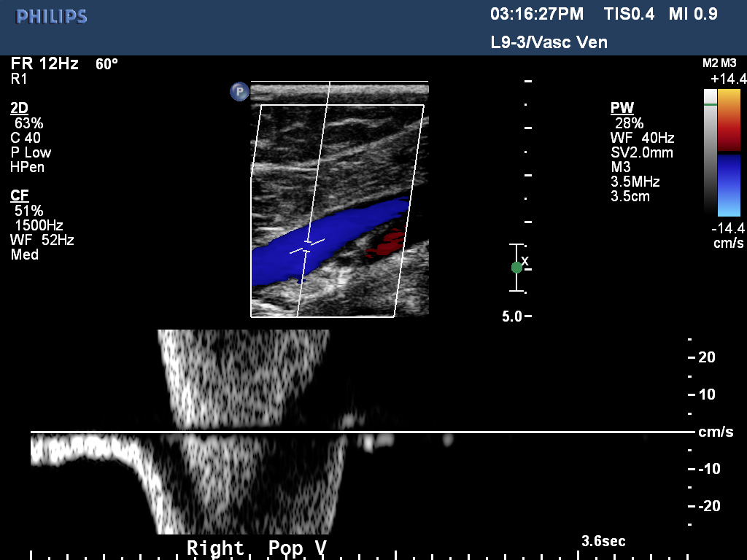Click the sample volume gate in the vein
Viewport: 747px width, 560px height.
[x=308, y=246]
